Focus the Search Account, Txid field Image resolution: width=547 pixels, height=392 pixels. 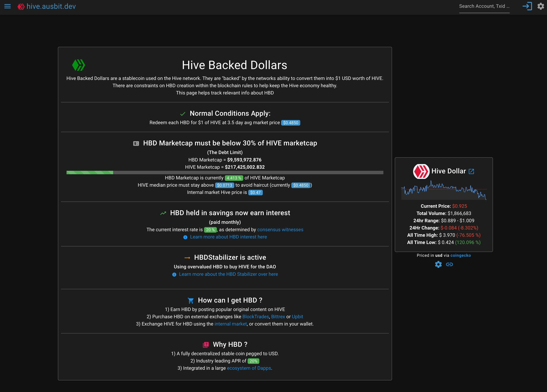(x=484, y=6)
